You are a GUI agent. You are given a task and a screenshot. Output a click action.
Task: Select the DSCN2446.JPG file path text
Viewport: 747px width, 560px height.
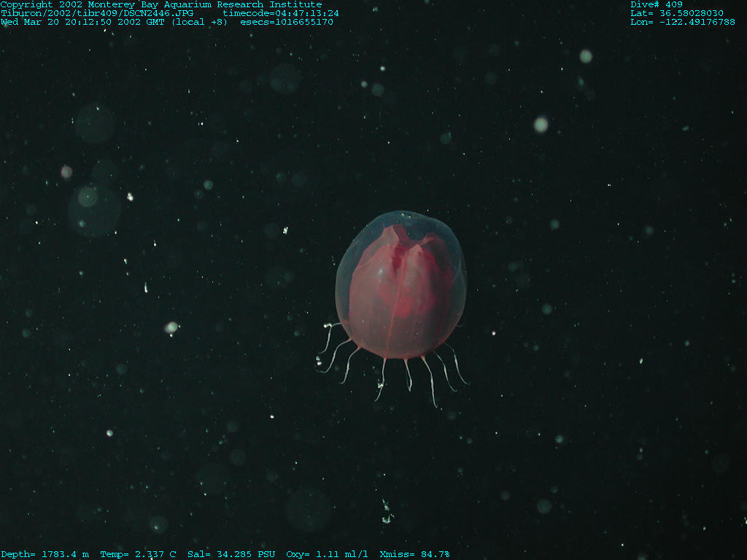(x=97, y=13)
